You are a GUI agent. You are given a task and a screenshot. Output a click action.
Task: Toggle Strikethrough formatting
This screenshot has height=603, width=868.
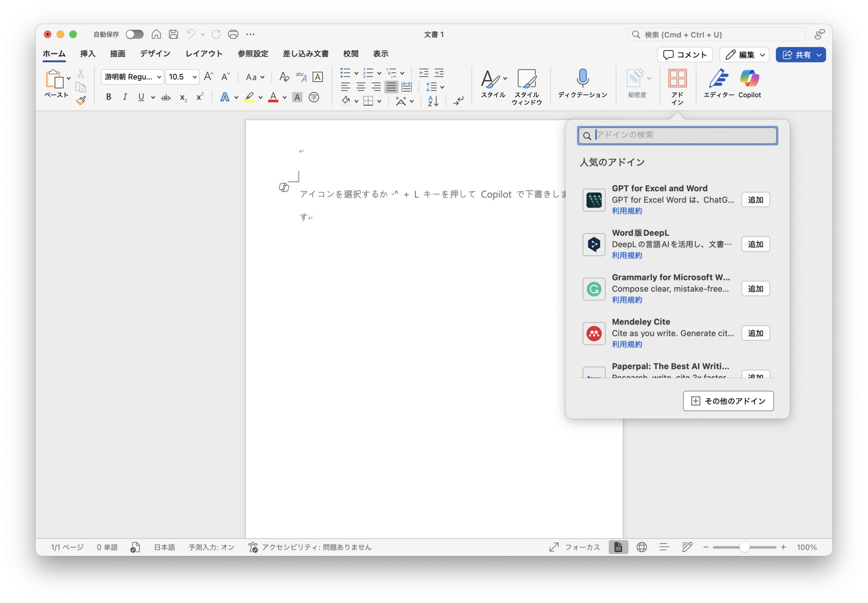(166, 97)
